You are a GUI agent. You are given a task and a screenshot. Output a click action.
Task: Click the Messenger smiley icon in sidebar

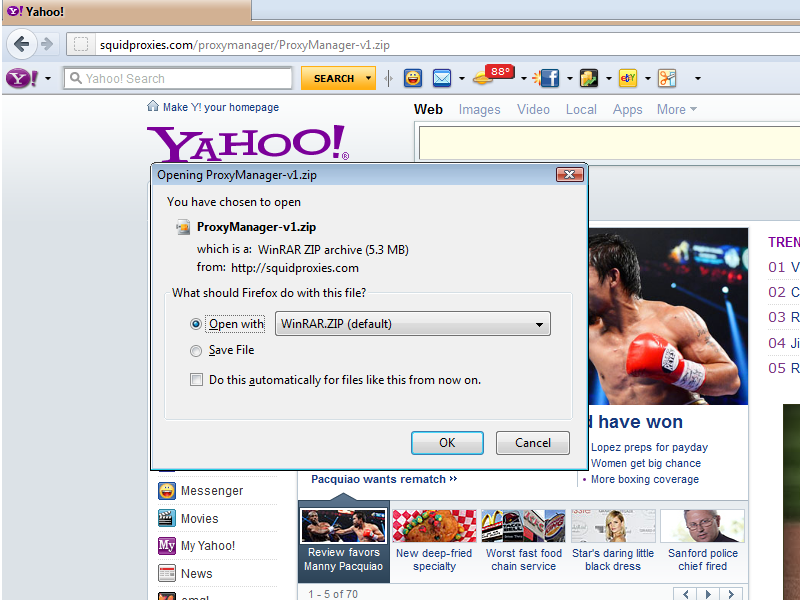[166, 491]
